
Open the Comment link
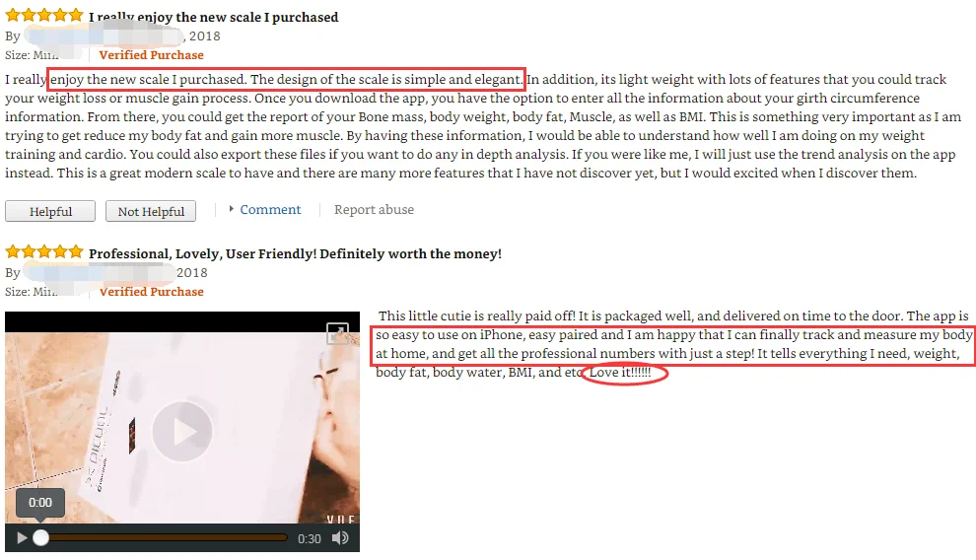point(270,210)
